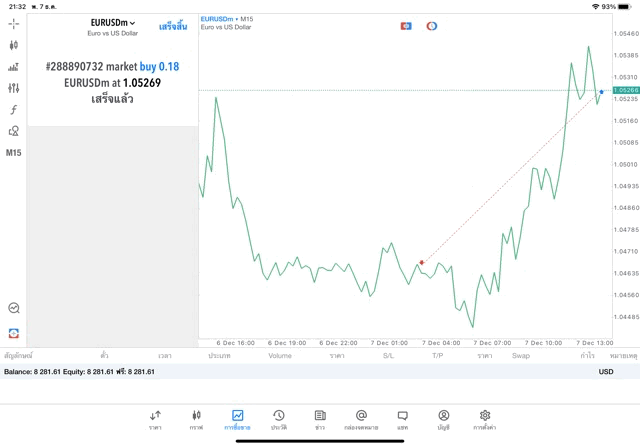Check the Wi-Fi icon in status bar

[x=596, y=7]
